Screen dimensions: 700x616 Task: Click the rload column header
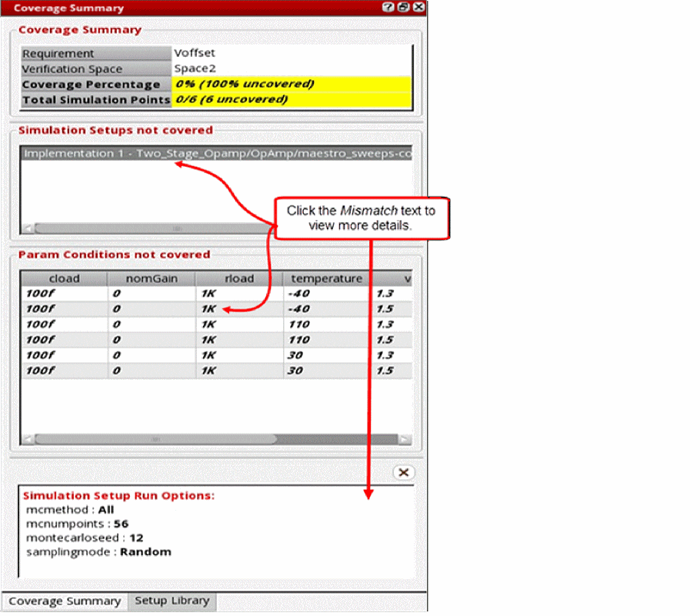point(239,278)
